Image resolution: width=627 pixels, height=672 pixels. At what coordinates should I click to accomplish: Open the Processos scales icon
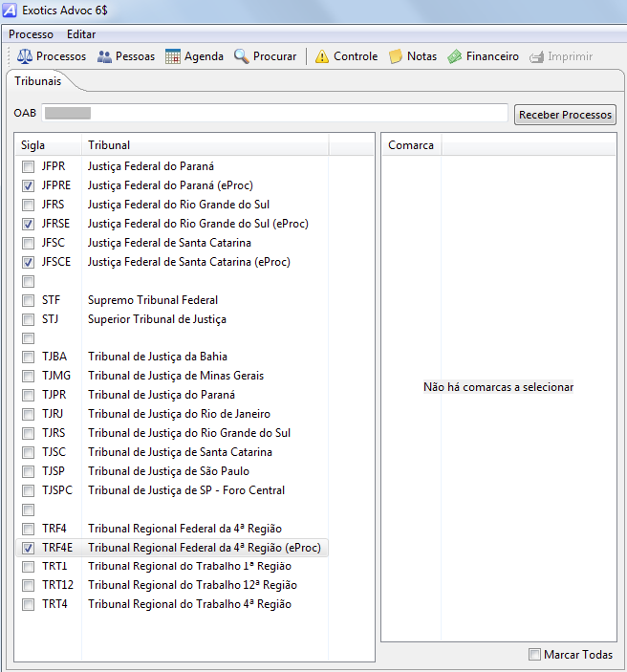(x=24, y=56)
